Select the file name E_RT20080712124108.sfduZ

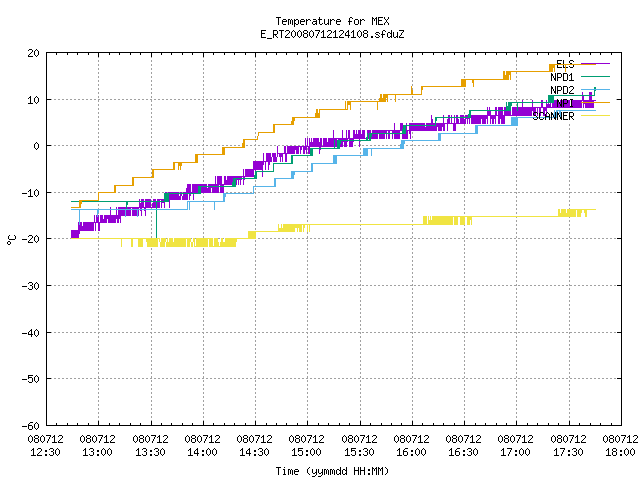[x=332, y=34]
